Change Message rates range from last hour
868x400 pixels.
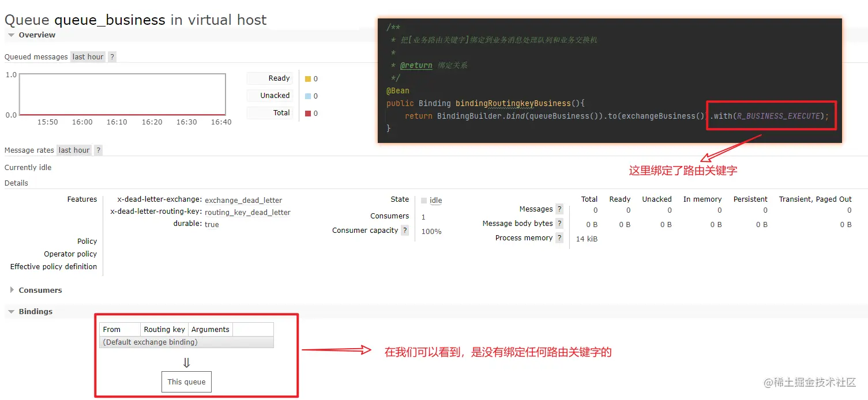pyautogui.click(x=74, y=150)
